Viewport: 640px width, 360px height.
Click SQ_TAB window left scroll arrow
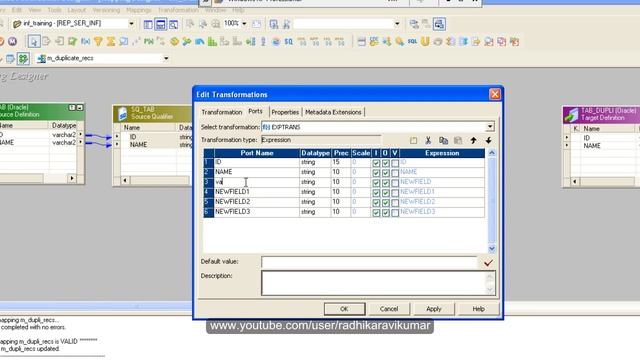pos(125,180)
